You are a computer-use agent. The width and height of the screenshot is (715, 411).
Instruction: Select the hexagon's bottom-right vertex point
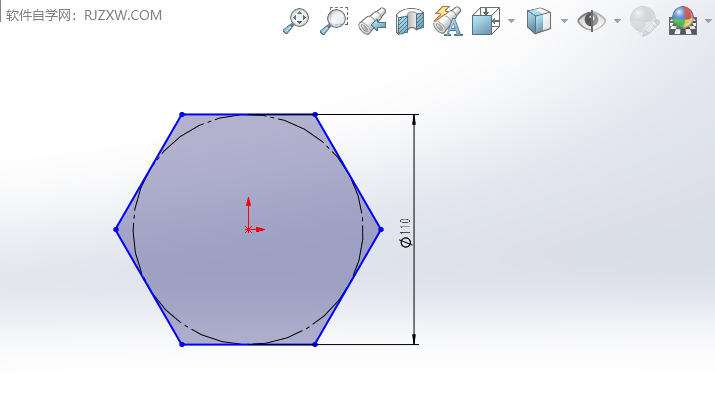315,344
